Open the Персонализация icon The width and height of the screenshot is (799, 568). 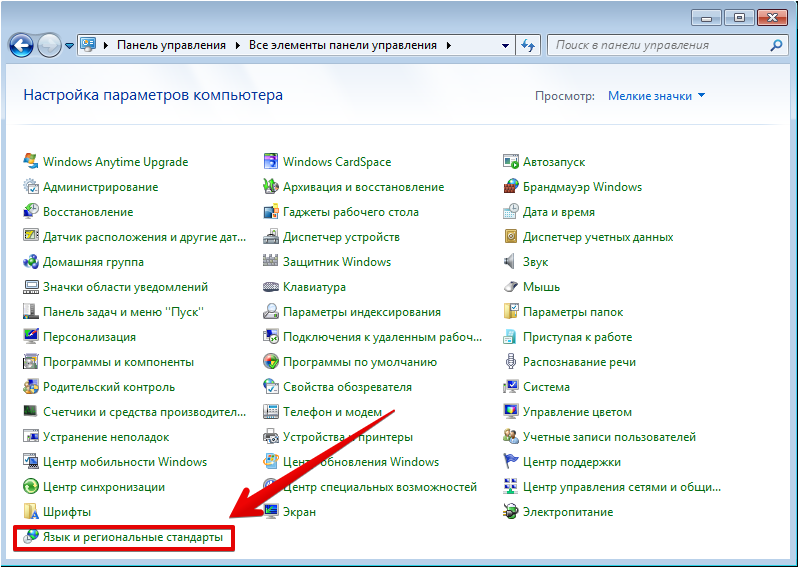31,336
